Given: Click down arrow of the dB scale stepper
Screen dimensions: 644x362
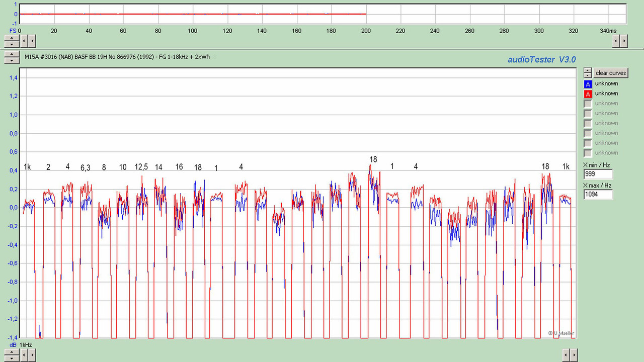Looking at the screenshot, I should pos(11,358).
